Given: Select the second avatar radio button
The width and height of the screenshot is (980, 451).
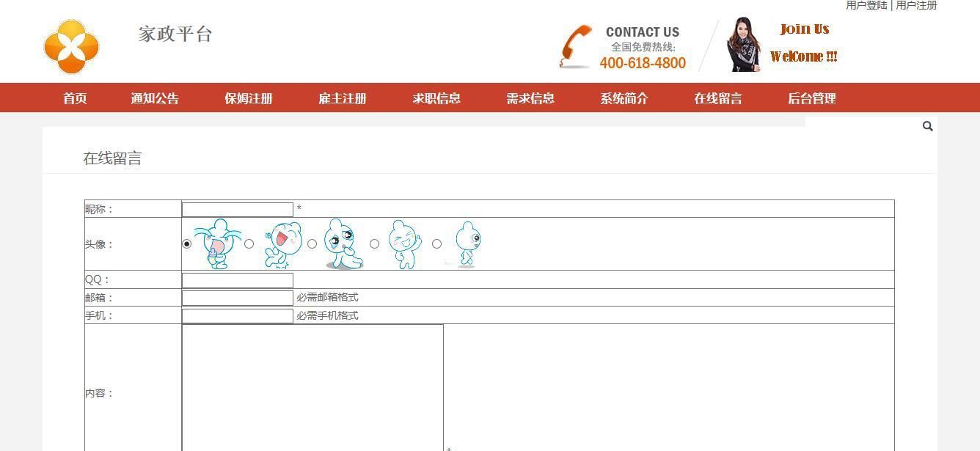Looking at the screenshot, I should pos(249,243).
